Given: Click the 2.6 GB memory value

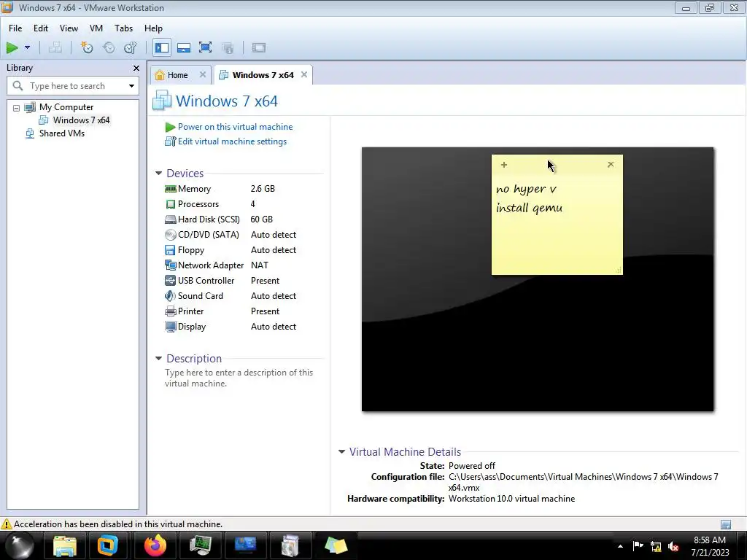Looking at the screenshot, I should 263,189.
